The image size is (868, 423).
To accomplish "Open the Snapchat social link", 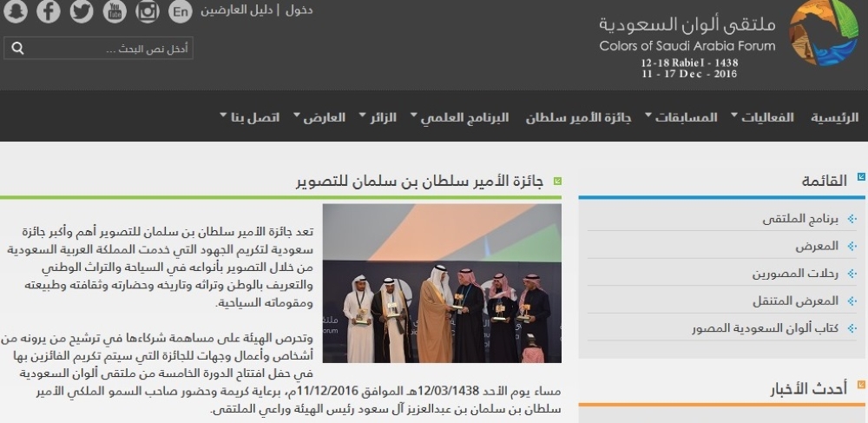I will pyautogui.click(x=16, y=11).
